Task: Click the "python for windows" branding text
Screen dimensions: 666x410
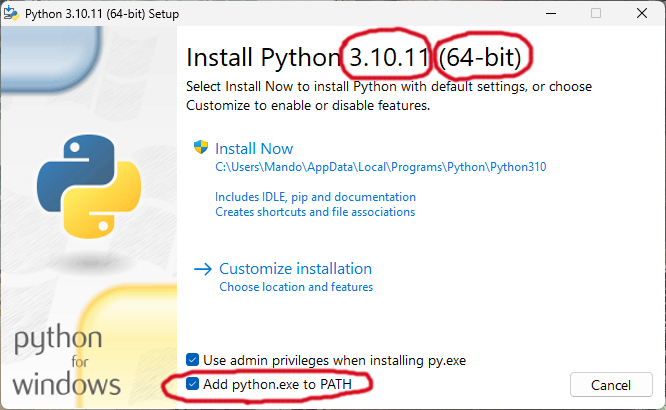Action: click(x=68, y=361)
